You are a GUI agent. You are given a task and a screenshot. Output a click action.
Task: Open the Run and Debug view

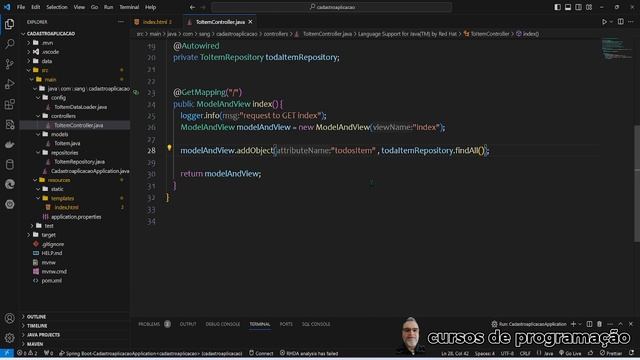[x=9, y=84]
